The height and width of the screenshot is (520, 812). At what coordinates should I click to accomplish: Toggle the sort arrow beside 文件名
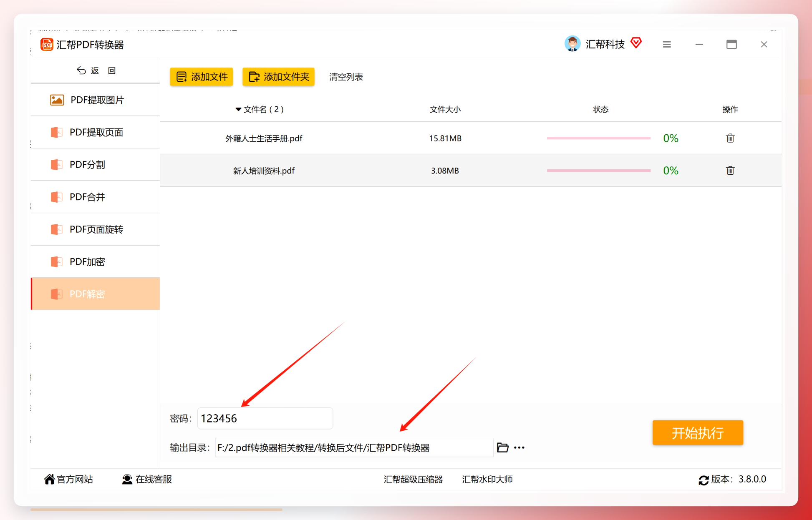pyautogui.click(x=238, y=110)
